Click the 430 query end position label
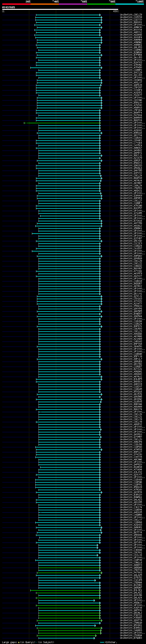Screen dimensions: 146x644 tap(115, 11)
